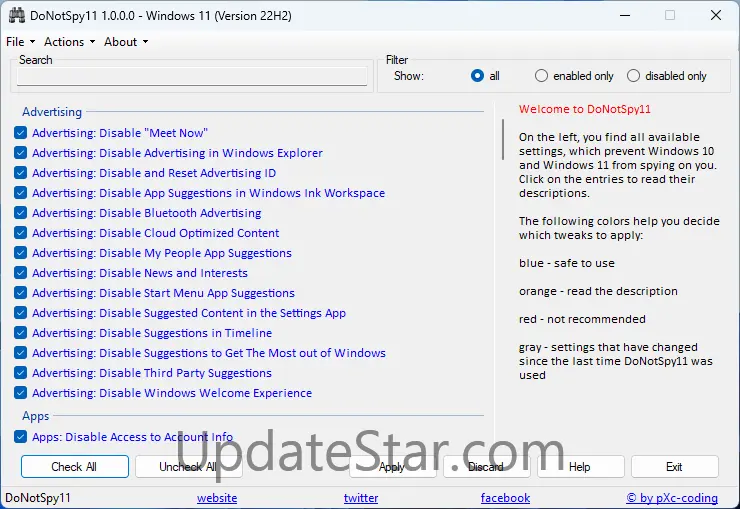This screenshot has height=509, width=740.
Task: Click into the Search input field
Action: point(192,76)
